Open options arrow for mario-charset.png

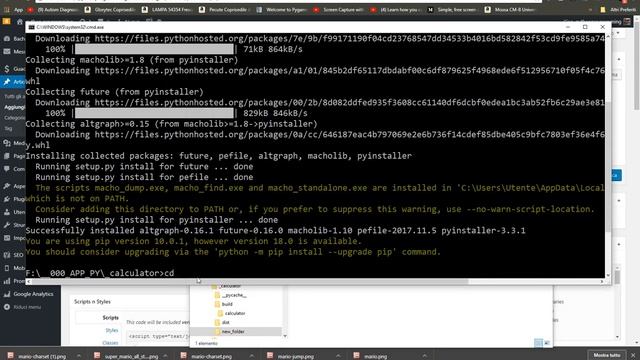(x=251, y=356)
